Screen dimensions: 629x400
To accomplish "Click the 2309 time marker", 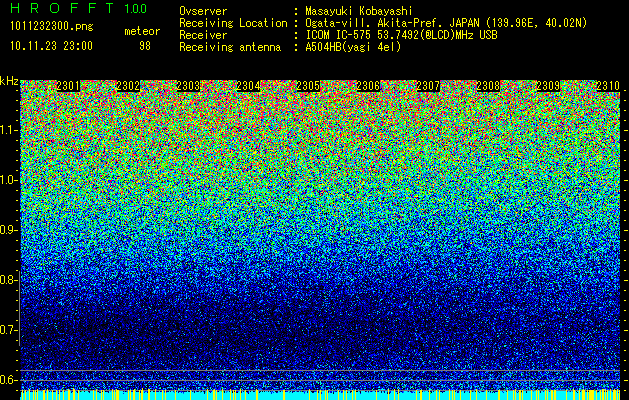I will click(x=548, y=86).
